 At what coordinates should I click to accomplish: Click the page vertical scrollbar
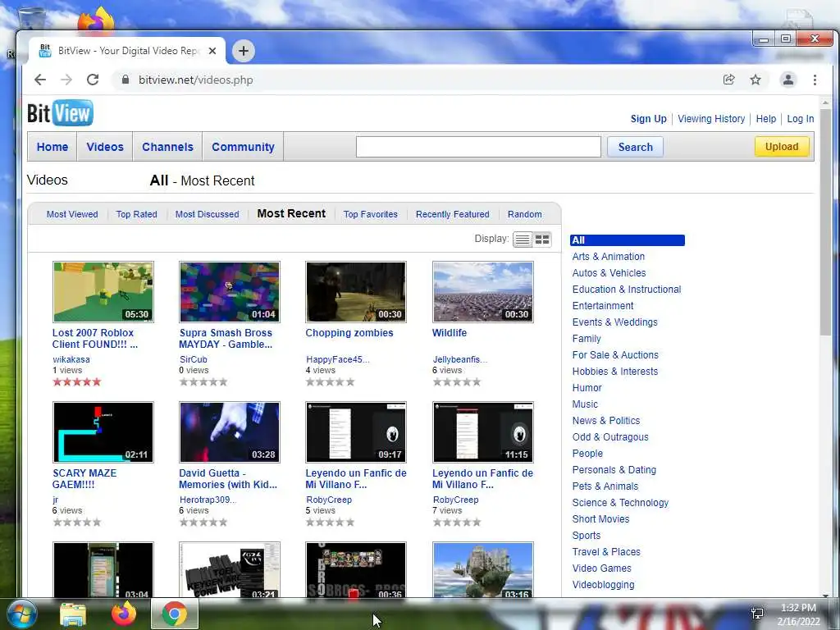825,221
